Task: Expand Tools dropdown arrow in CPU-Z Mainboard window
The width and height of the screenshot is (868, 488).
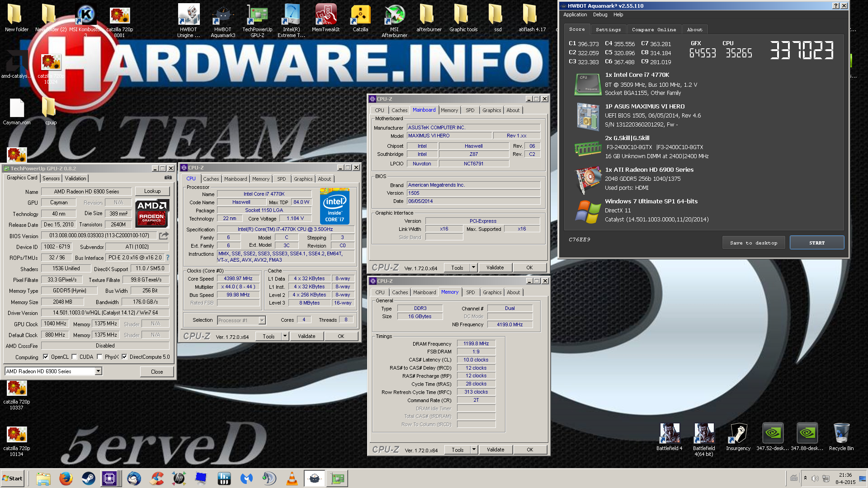Action: click(x=473, y=267)
